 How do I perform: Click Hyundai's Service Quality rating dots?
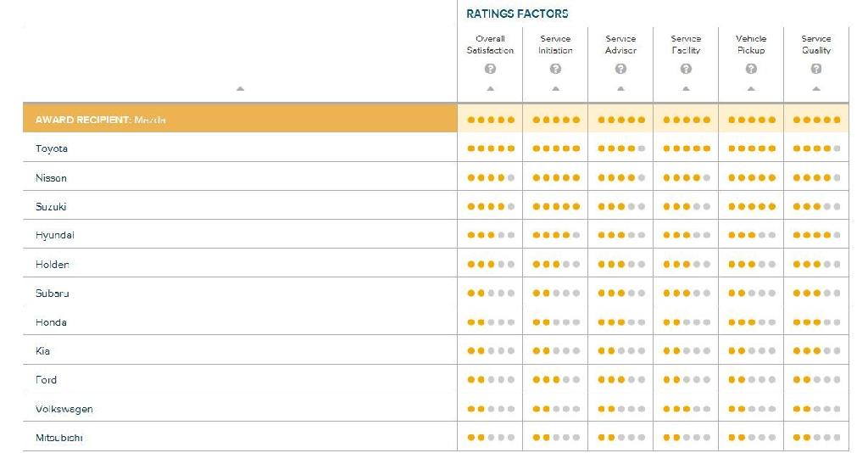(x=816, y=235)
